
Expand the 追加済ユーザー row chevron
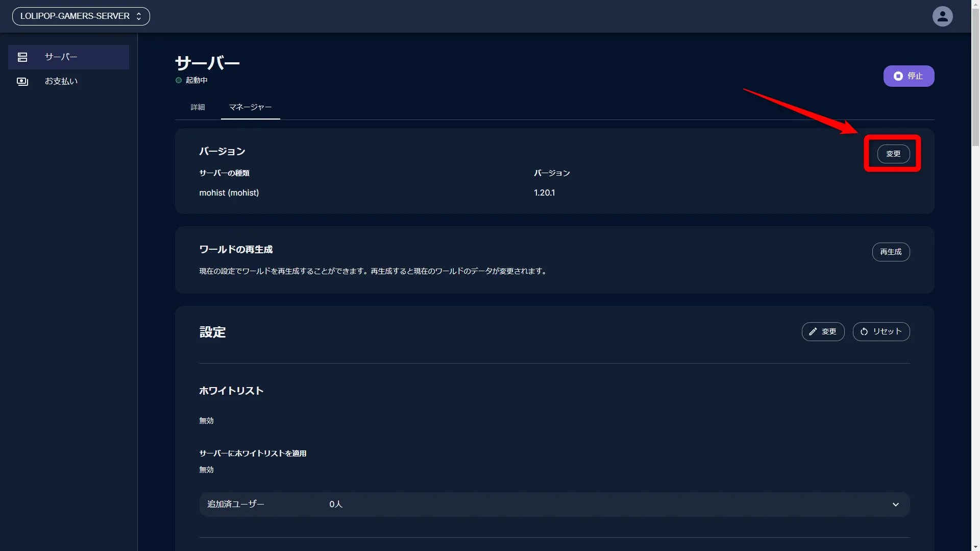[x=896, y=505]
